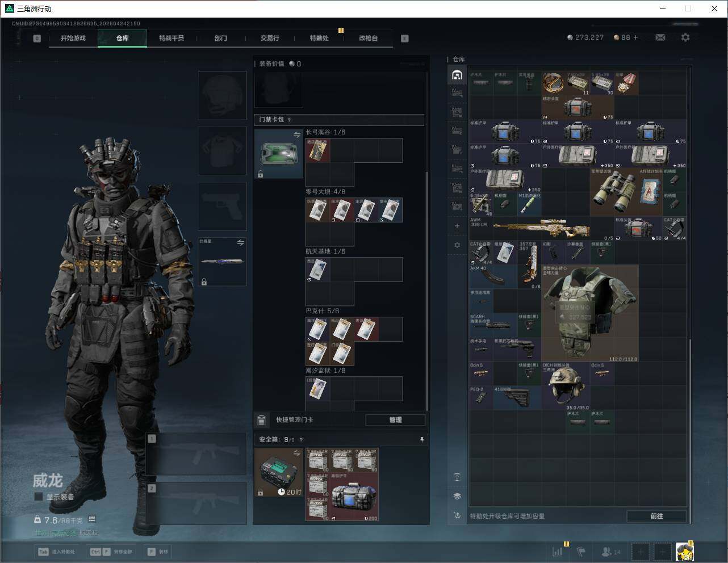Open the 安全箱 help question mark
728x563 pixels.
point(301,439)
